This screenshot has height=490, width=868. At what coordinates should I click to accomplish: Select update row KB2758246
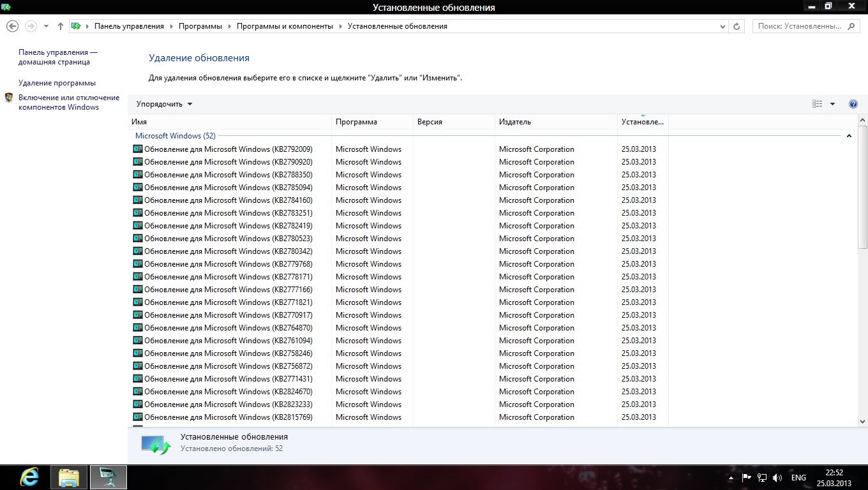click(x=400, y=353)
